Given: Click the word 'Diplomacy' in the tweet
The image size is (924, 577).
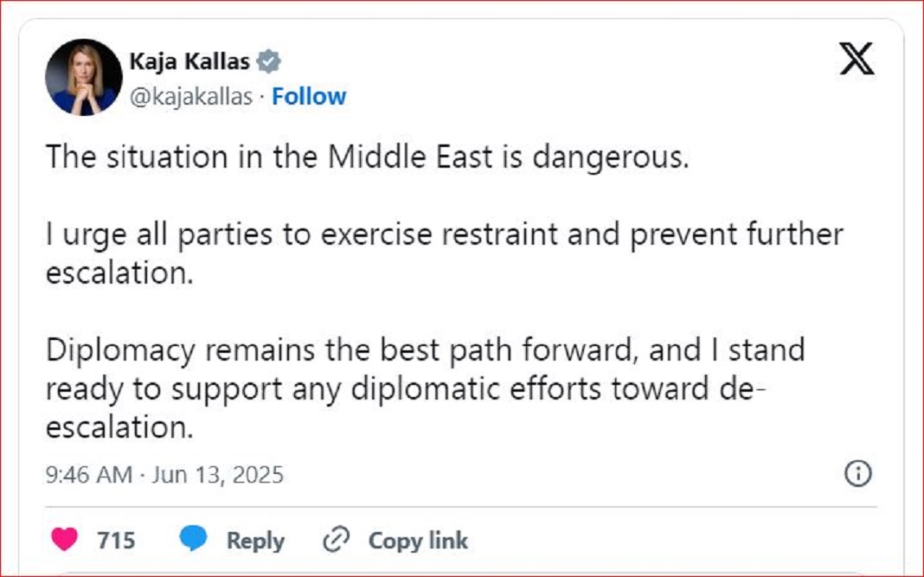Looking at the screenshot, I should pos(122,350).
